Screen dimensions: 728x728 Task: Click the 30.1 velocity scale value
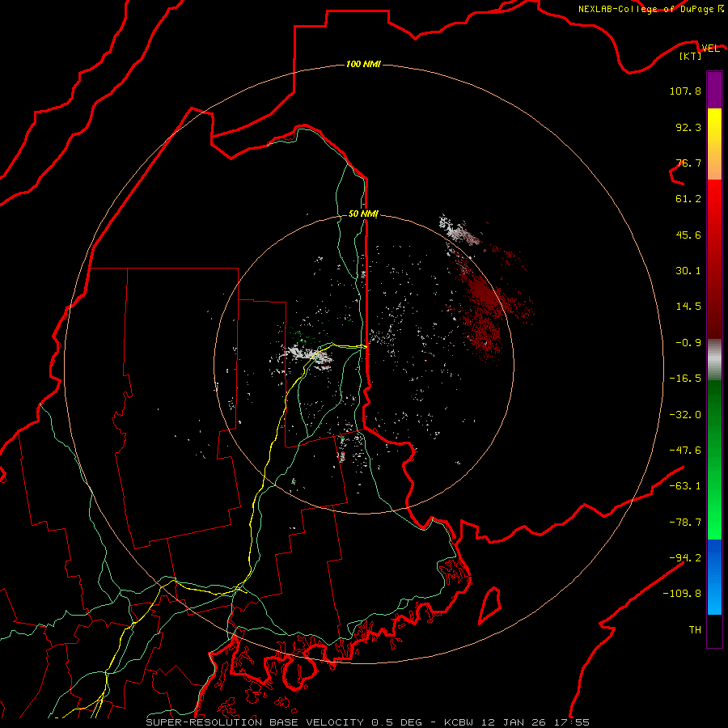[x=688, y=271]
